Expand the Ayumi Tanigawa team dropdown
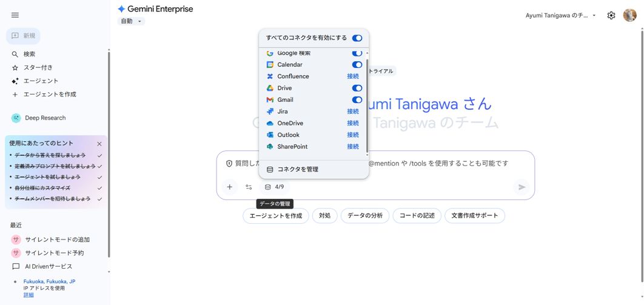The height and width of the screenshot is (305, 644). 560,16
